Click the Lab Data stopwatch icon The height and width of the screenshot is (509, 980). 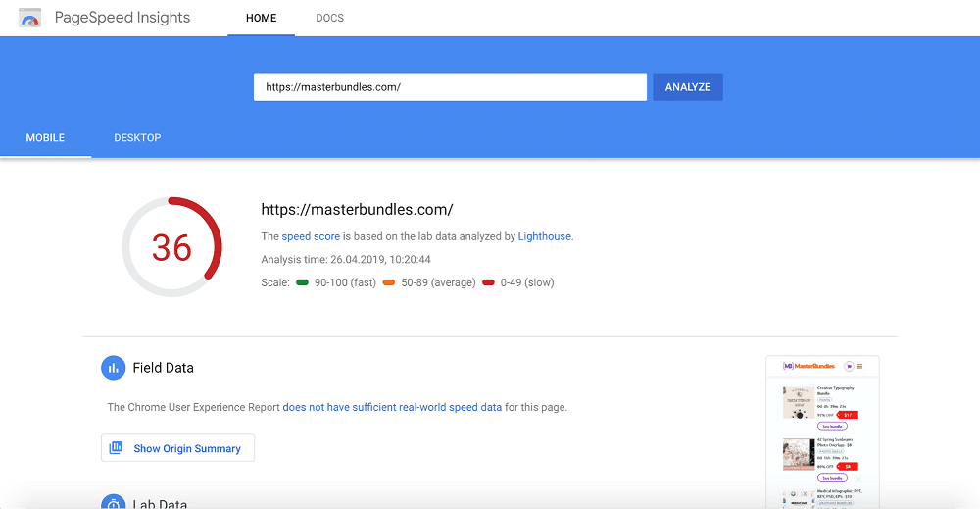tap(113, 501)
